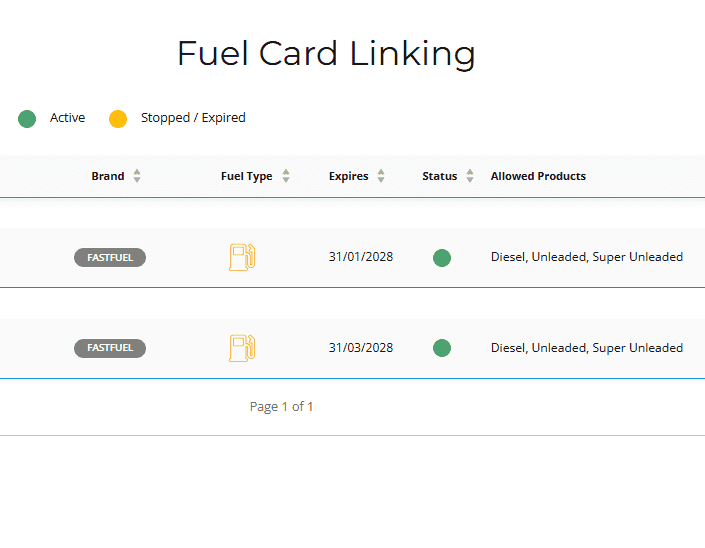
Task: Click the Page 1 of 1 indicator
Action: click(281, 407)
